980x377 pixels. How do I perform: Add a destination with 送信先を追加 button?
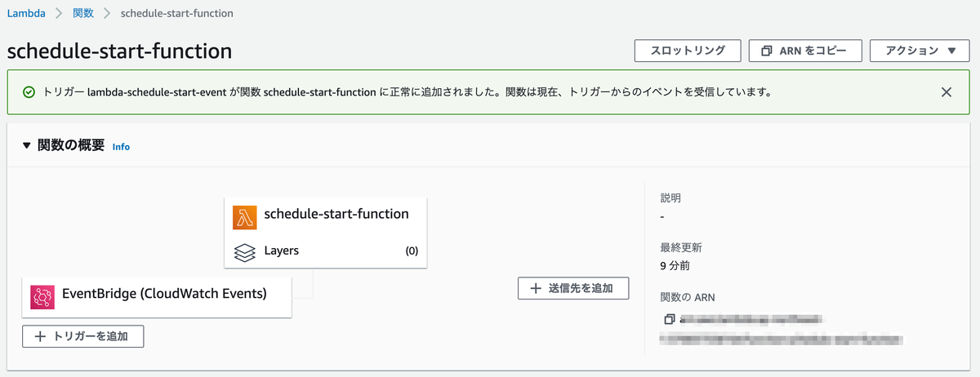click(573, 288)
